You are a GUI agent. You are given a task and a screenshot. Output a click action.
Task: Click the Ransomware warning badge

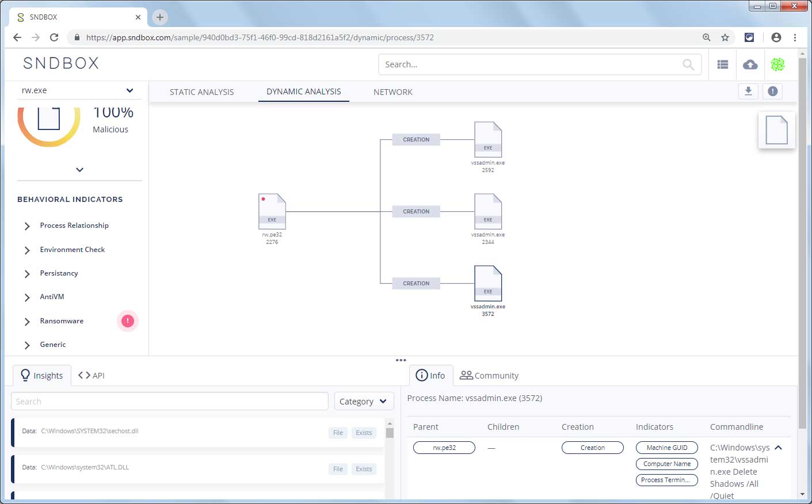coord(128,321)
